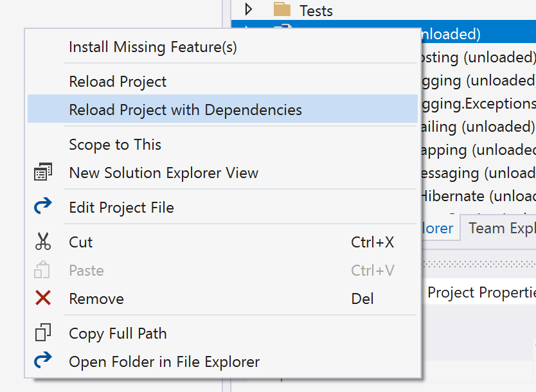The image size is (536, 392).
Task: Select the unloaded Logging.Exceptions project
Action: pos(477,103)
